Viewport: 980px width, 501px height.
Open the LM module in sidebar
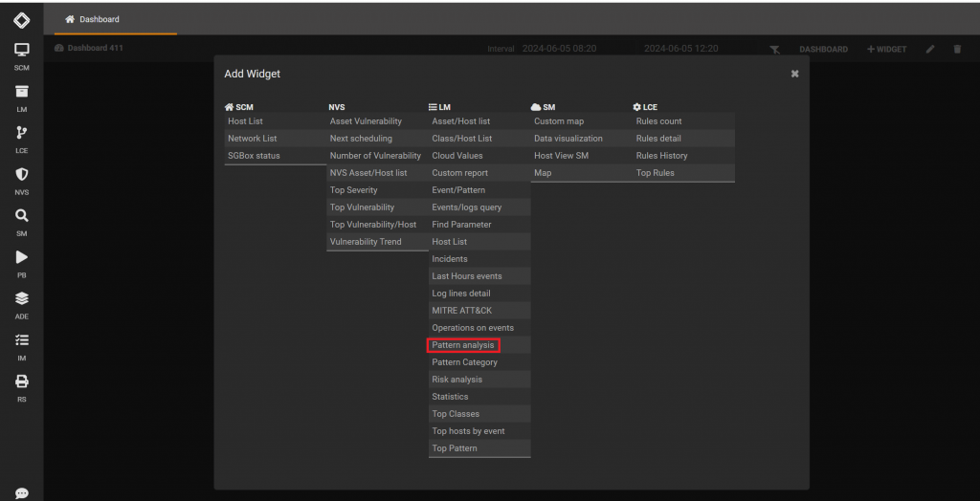(x=21, y=98)
